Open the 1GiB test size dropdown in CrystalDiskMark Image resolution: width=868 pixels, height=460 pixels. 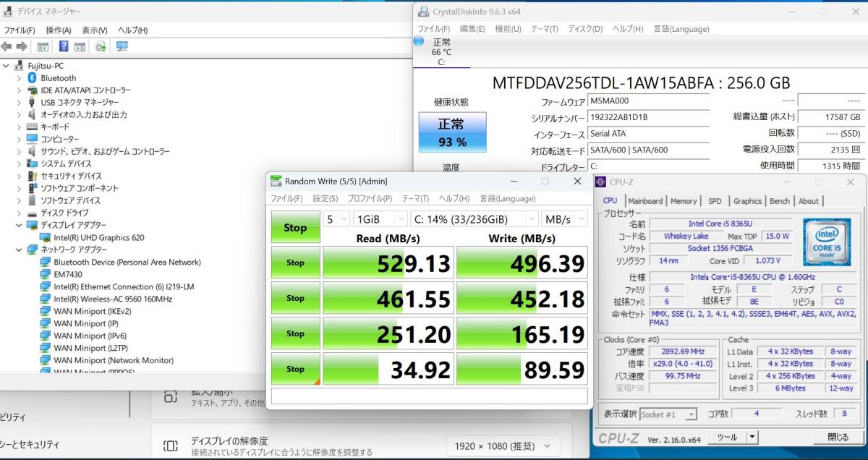380,218
